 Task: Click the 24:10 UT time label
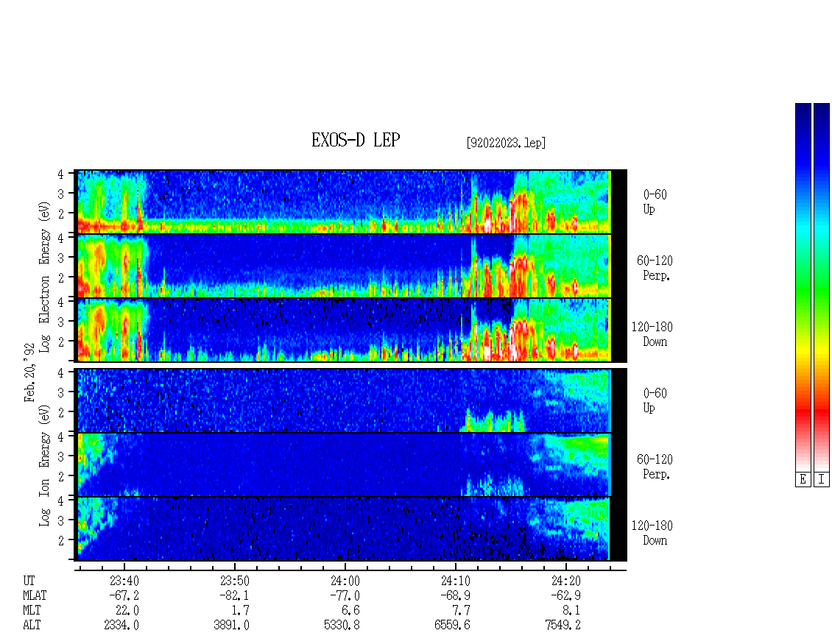[x=455, y=581]
